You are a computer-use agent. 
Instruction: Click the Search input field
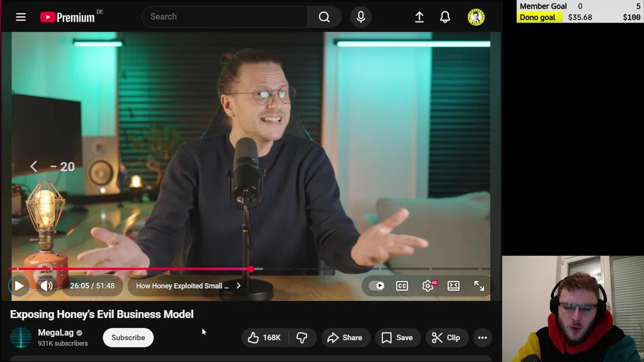click(224, 17)
